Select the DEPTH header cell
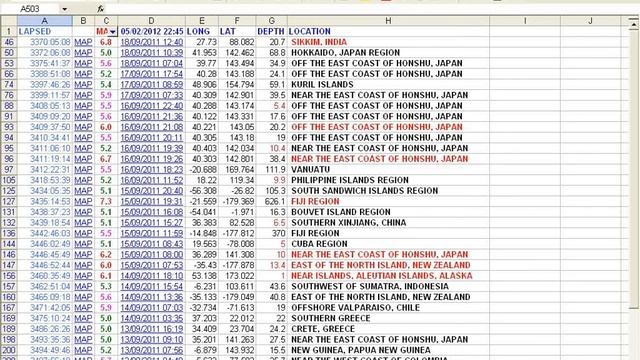Image resolution: width=640 pixels, height=360 pixels. [271, 31]
